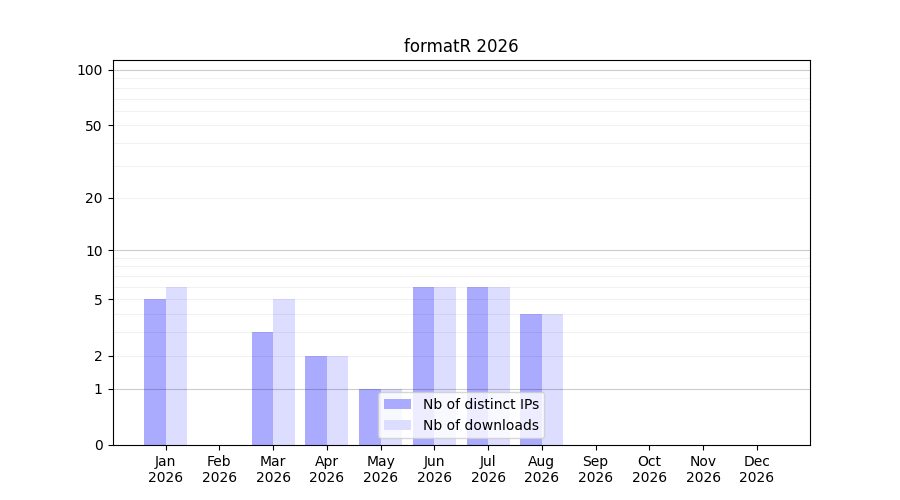Click the y-axis tick label "20"

point(94,199)
